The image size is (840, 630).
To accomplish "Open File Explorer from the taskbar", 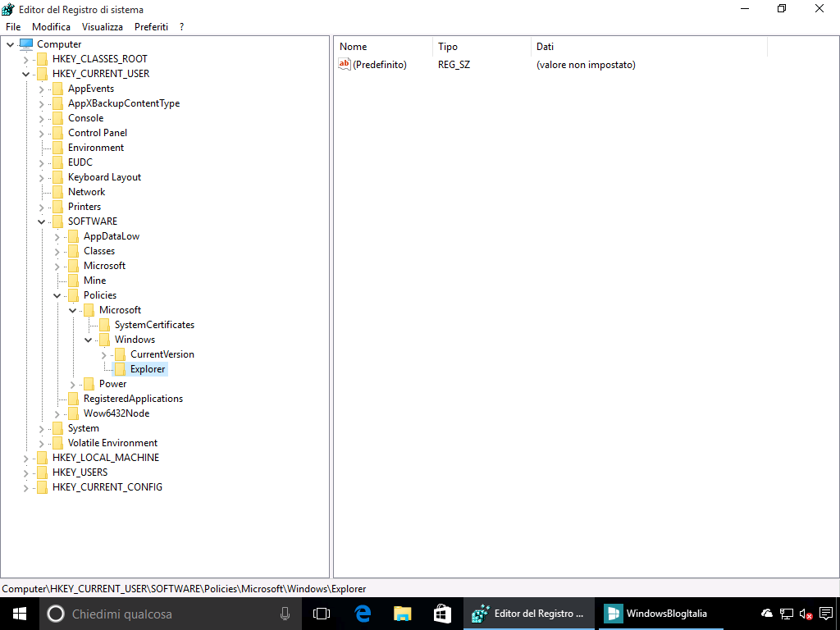I will (x=402, y=614).
